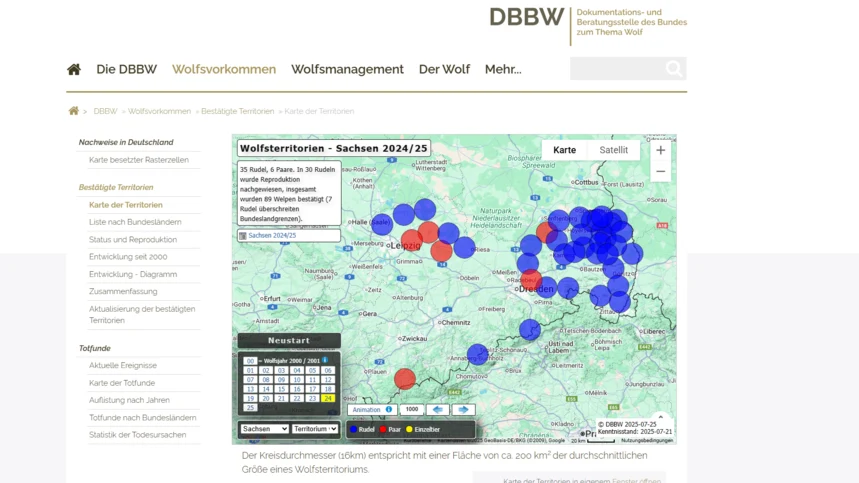Viewport: 859px width, 483px height.
Task: Select wolf year 00 in grid
Action: [250, 361]
